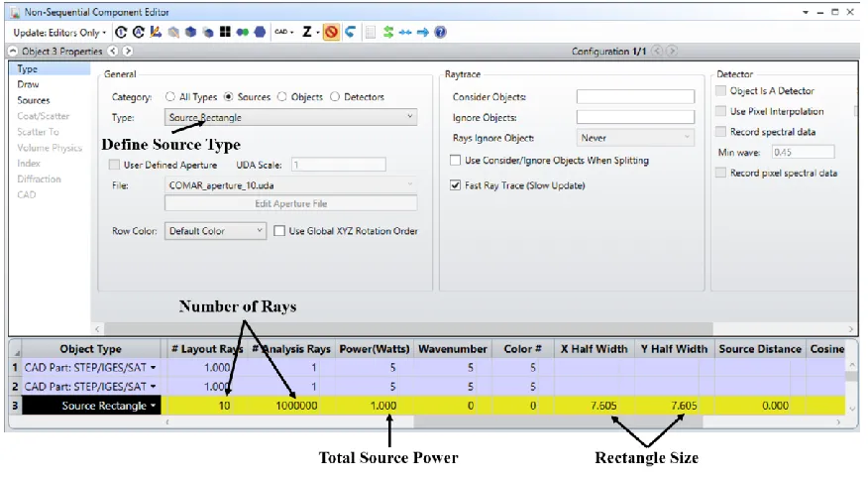The width and height of the screenshot is (868, 478).
Task: Open help with the blue question mark icon
Action: click(440, 32)
